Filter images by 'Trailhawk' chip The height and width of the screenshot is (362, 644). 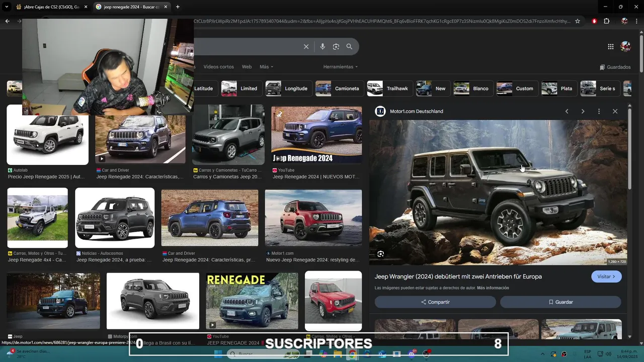(x=389, y=88)
